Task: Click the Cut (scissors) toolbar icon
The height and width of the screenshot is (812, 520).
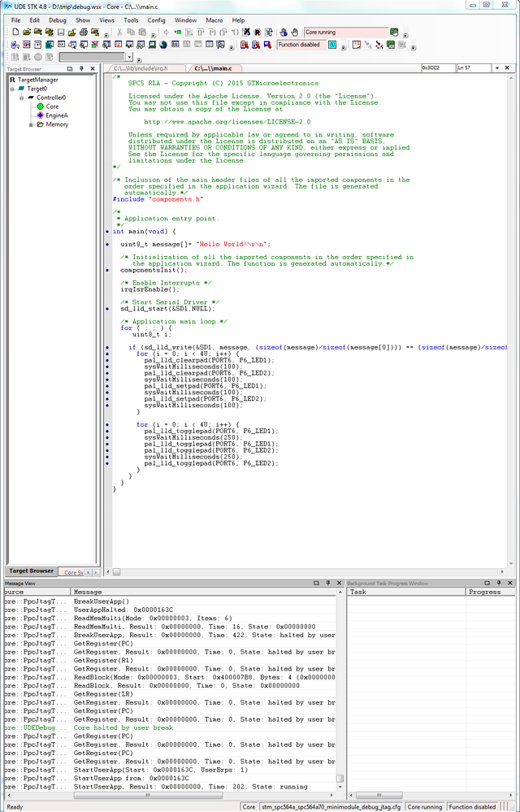Action: (119, 33)
